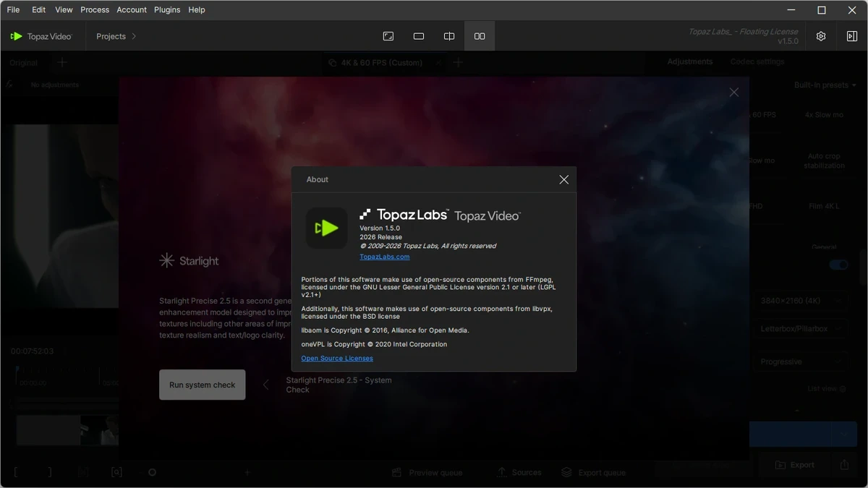
Task: Click the share icon beside Export
Action: click(x=844, y=465)
